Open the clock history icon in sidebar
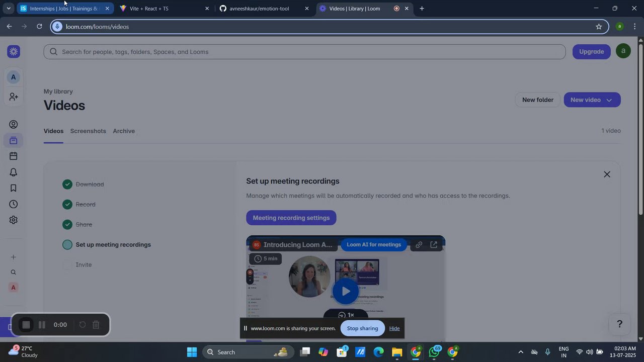The width and height of the screenshot is (644, 362). click(x=14, y=204)
